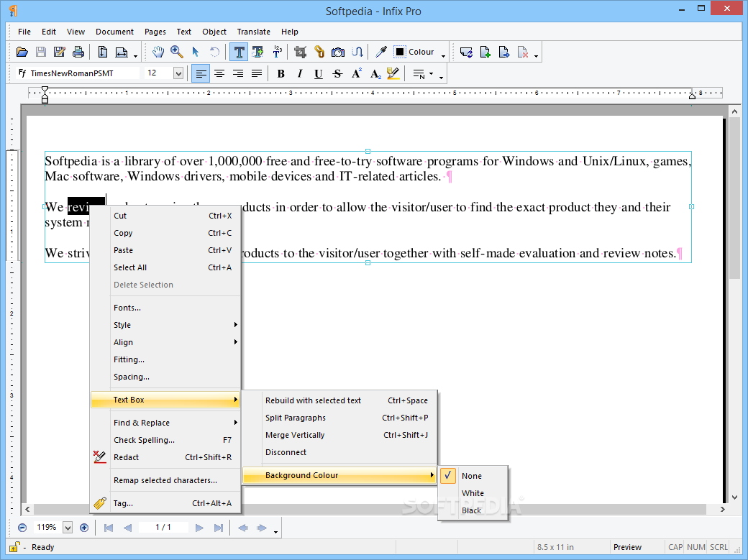748x560 pixels.
Task: Expand the Align submenu
Action: tap(165, 342)
